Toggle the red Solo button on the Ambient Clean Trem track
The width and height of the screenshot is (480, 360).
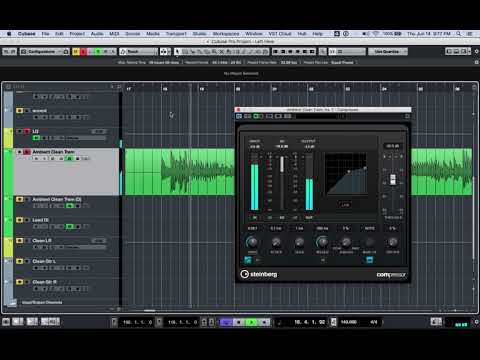coord(27,152)
